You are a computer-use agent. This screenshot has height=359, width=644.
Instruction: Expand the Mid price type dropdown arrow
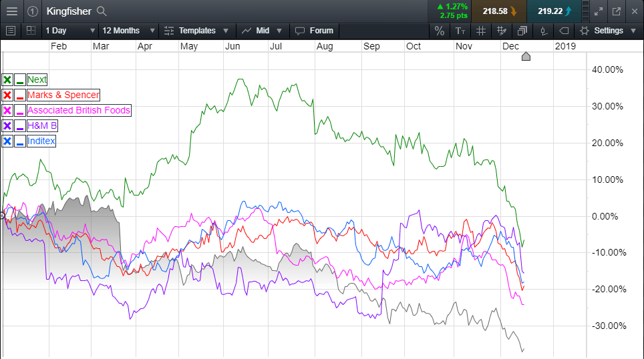[x=279, y=31]
